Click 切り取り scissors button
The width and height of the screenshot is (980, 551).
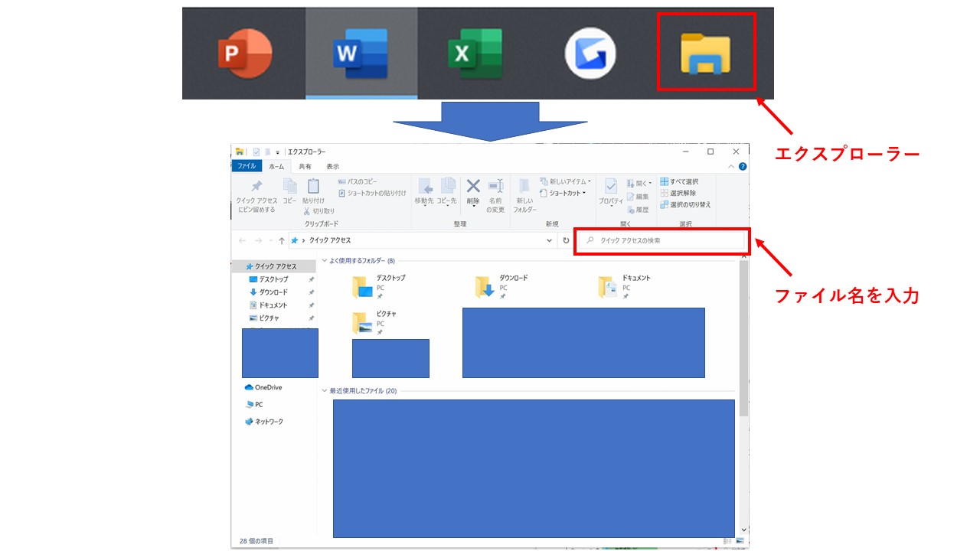(x=318, y=211)
